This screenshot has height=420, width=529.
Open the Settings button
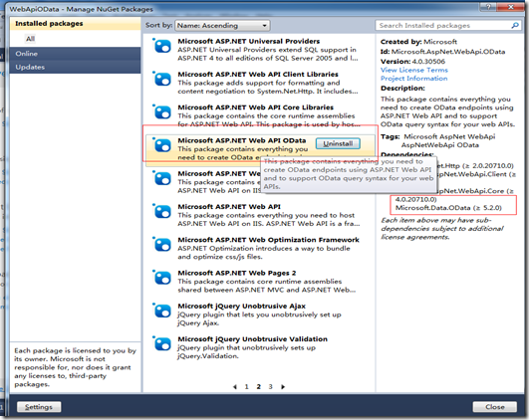point(39,407)
